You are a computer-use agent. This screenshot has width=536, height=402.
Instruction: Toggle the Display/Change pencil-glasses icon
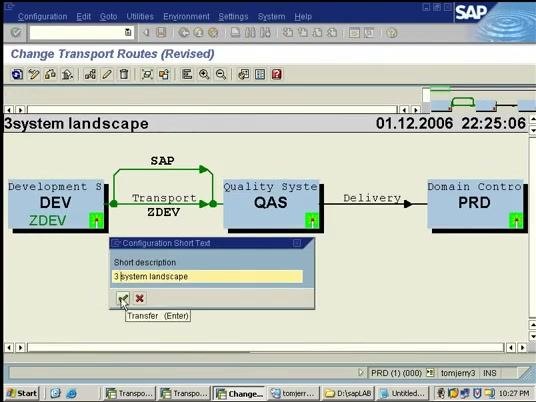pyautogui.click(x=34, y=74)
